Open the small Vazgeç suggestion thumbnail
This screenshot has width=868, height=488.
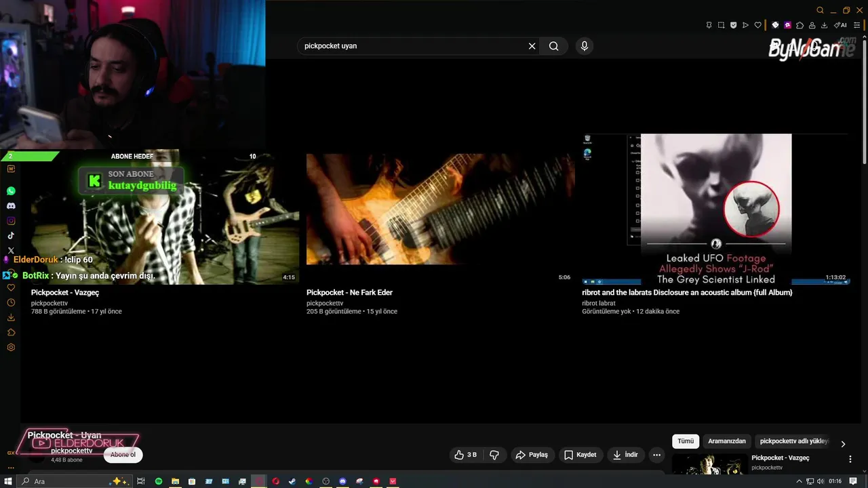pos(709,464)
